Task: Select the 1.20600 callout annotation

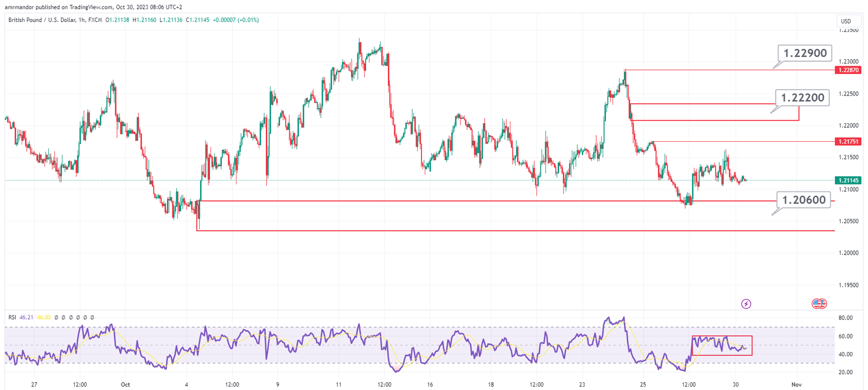Action: (x=803, y=200)
